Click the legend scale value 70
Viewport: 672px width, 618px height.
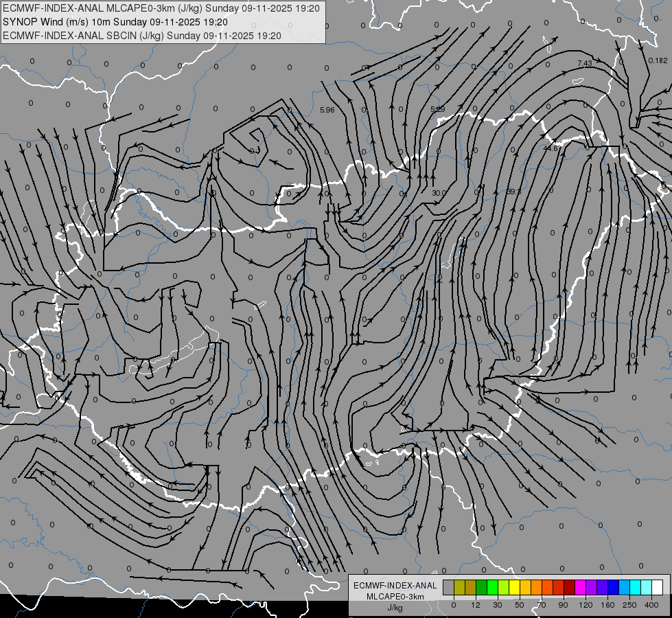[542, 605]
